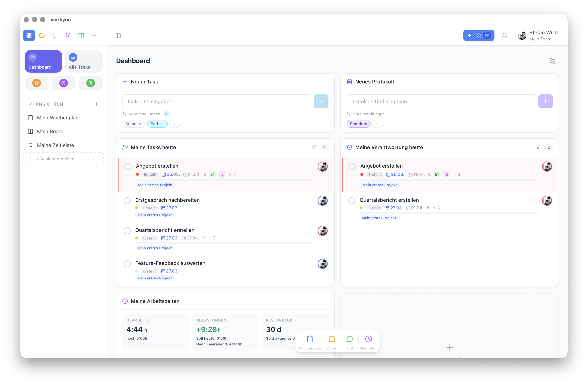Check off the task Angebot erstellen
Screen dimensions: 588x385
[x=128, y=166]
